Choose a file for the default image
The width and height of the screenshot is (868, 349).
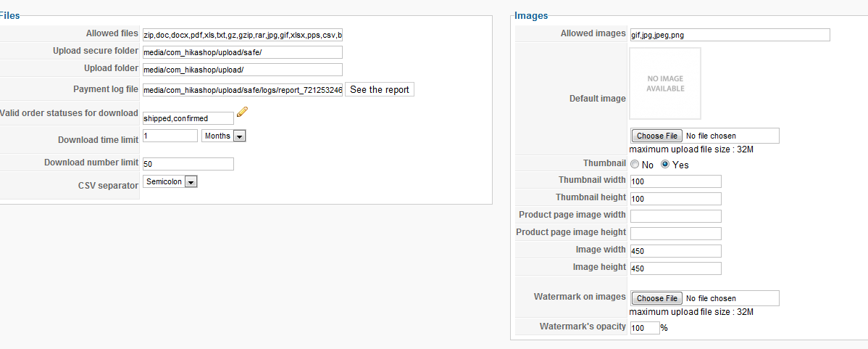point(657,136)
